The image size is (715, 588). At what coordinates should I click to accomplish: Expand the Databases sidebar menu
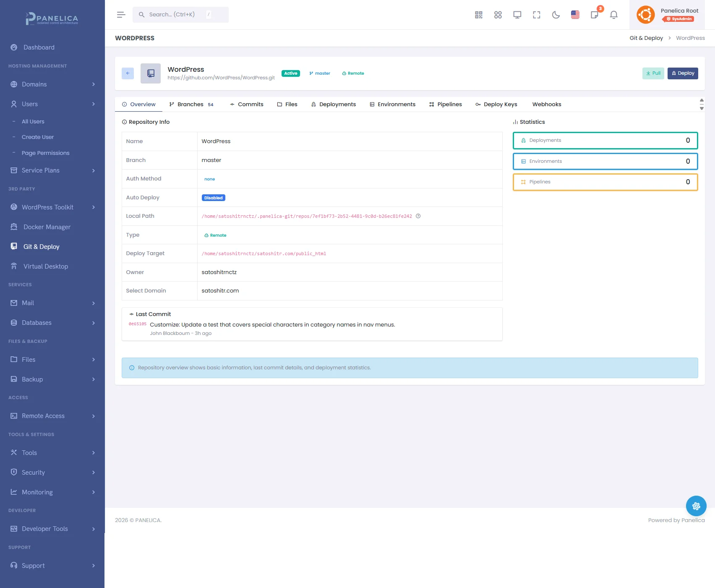click(52, 323)
